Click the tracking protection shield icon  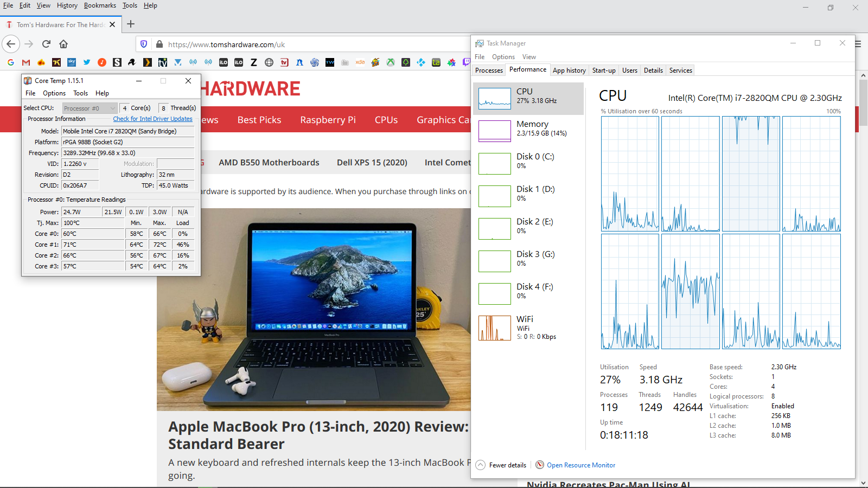pos(144,44)
